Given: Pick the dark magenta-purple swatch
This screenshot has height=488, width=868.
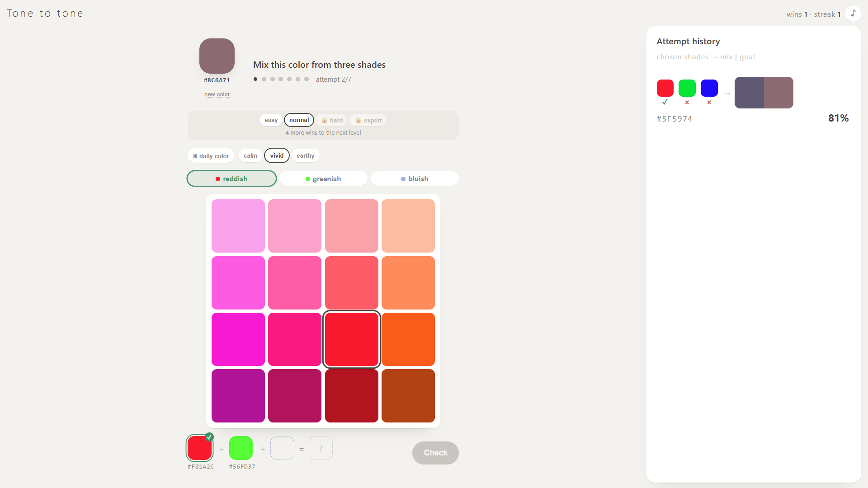Looking at the screenshot, I should pyautogui.click(x=238, y=396).
